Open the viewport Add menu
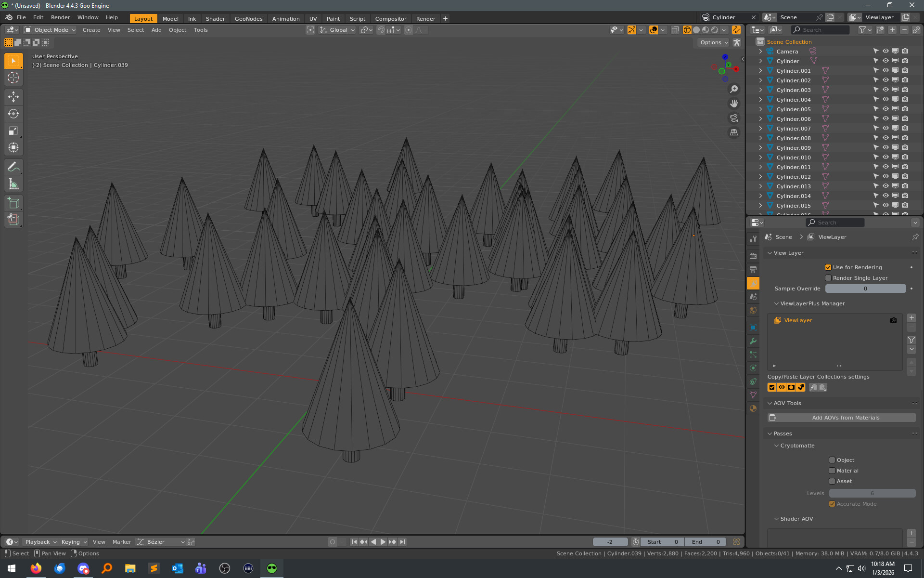The width and height of the screenshot is (924, 578). click(x=156, y=30)
